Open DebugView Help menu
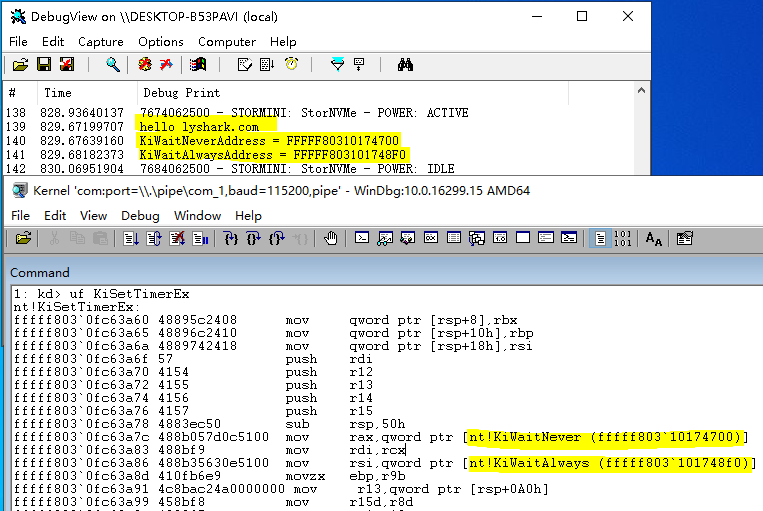The image size is (763, 511). tap(283, 42)
